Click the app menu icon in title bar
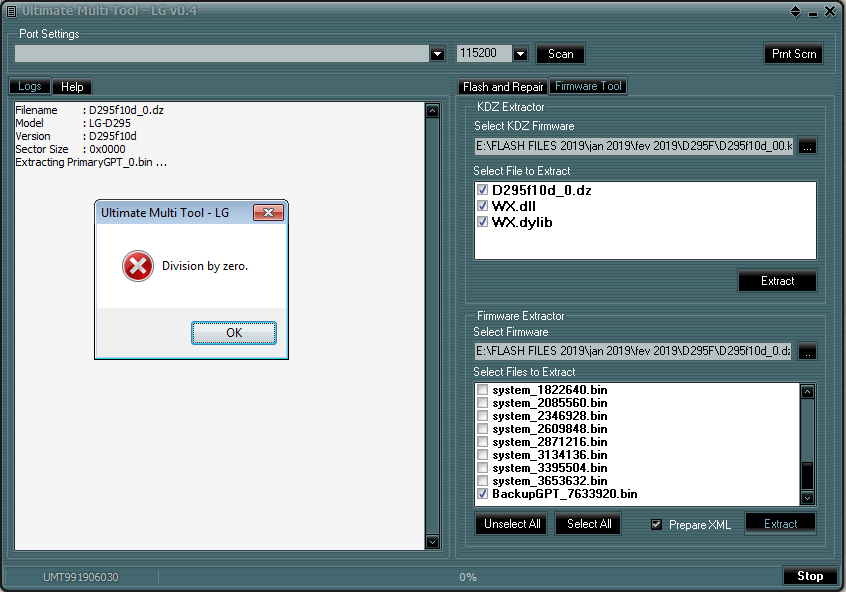 coord(11,11)
